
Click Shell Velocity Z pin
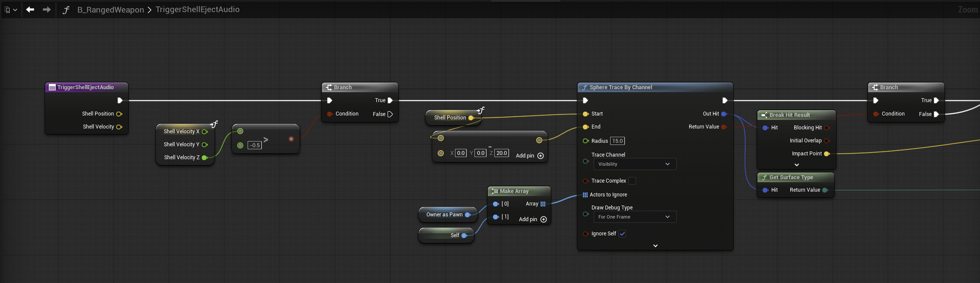coord(205,158)
